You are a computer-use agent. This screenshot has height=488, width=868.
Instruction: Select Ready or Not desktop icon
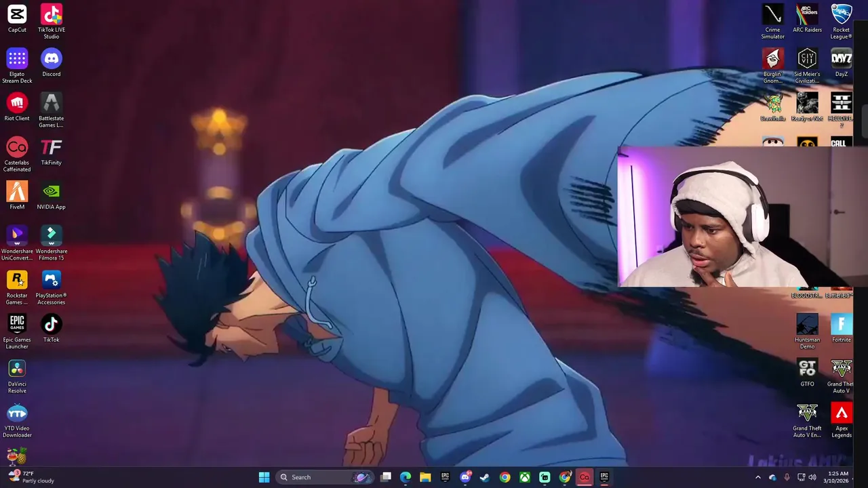pyautogui.click(x=807, y=106)
